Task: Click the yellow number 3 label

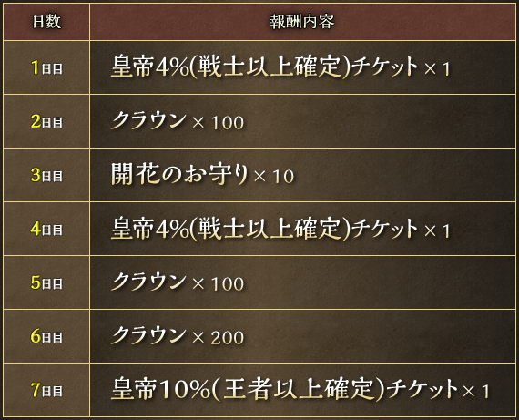Action: [36, 175]
